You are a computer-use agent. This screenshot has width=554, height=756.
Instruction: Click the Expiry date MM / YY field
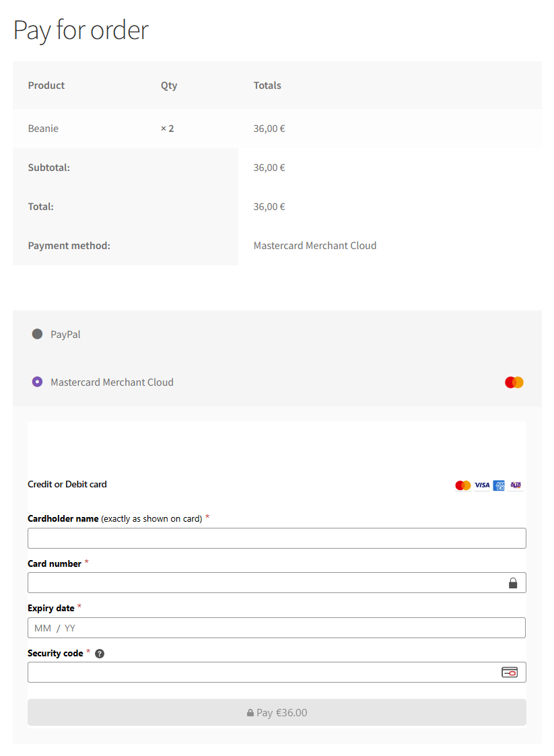(x=276, y=628)
